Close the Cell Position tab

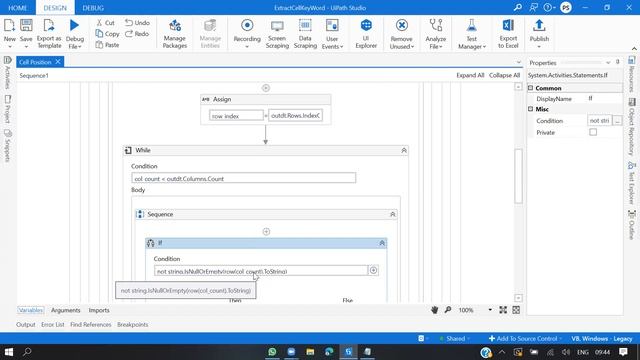click(x=58, y=62)
